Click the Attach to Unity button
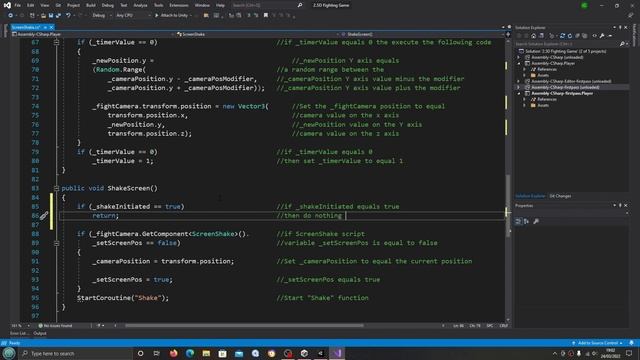 pos(171,16)
